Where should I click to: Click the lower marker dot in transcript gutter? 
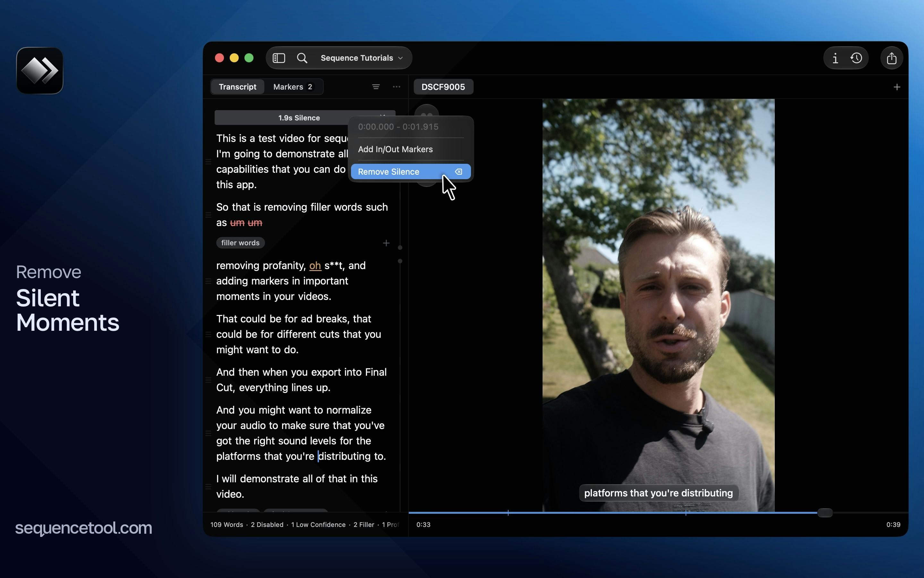[x=400, y=261]
